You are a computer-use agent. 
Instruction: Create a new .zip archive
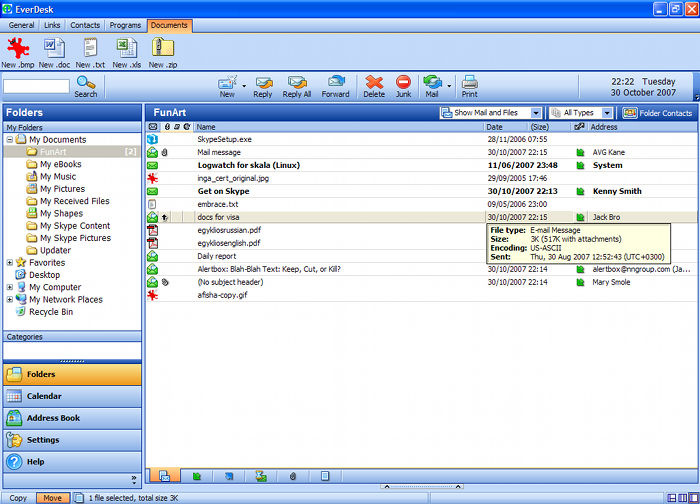(163, 48)
